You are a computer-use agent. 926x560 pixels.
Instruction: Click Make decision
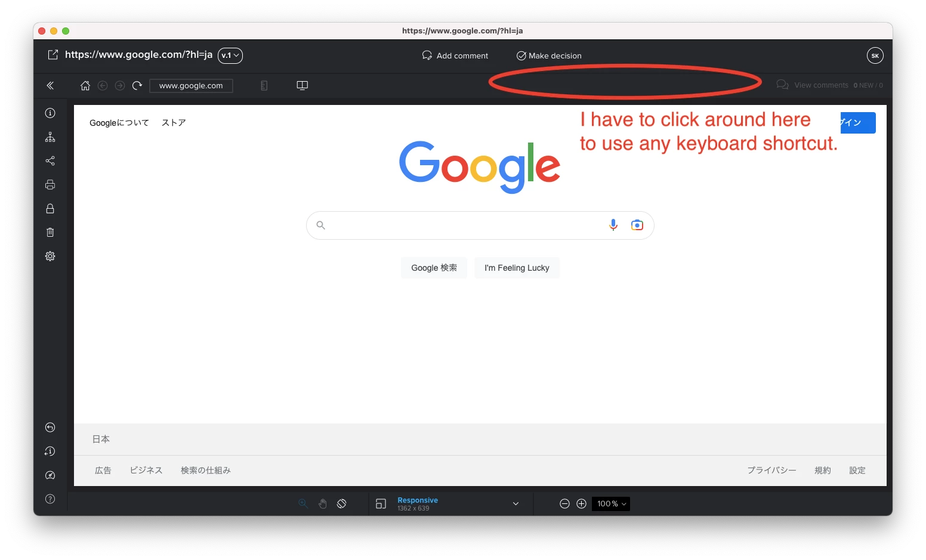[x=549, y=55]
